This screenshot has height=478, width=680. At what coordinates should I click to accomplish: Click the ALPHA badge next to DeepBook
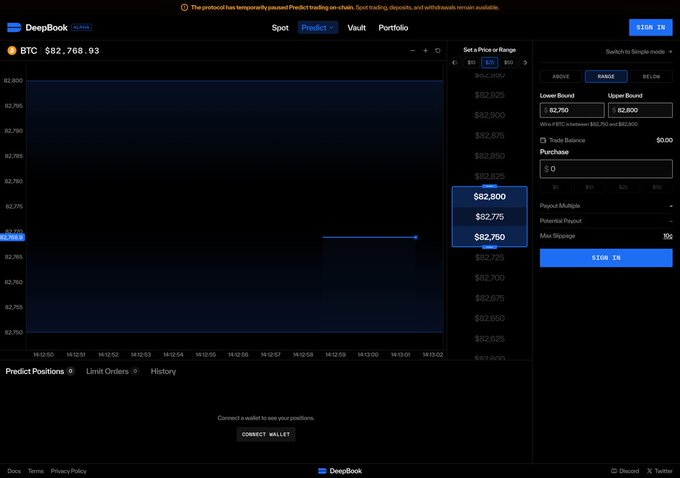pyautogui.click(x=82, y=27)
